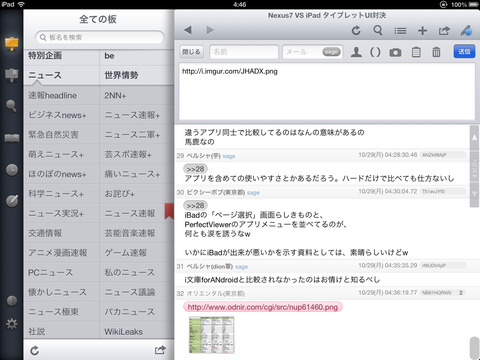
Task: Open the open-book icon in the sidebar
Action: 12,138
